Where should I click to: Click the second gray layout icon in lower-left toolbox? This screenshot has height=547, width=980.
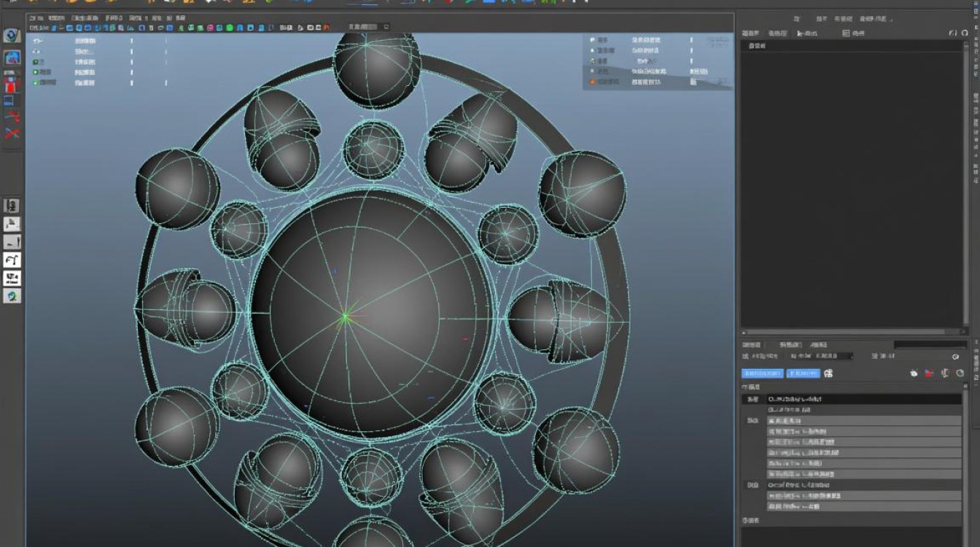click(12, 225)
